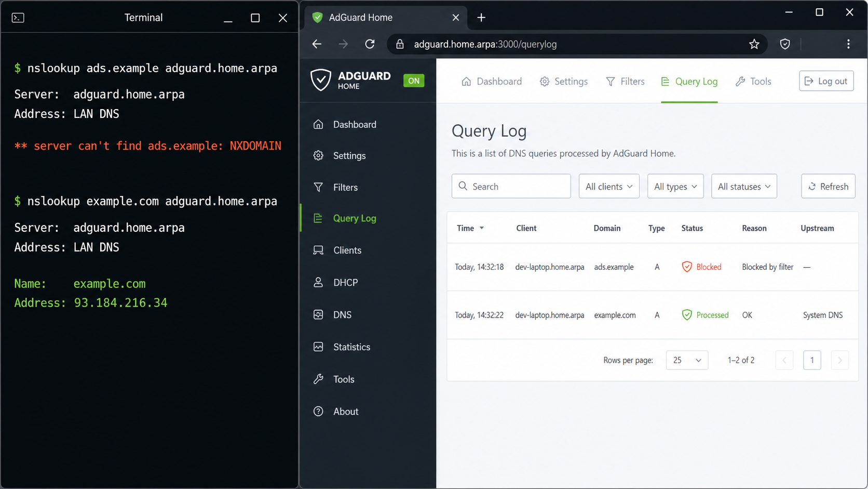Switch to the Dashboard tab in top navigation
This screenshot has width=868, height=489.
coord(492,81)
